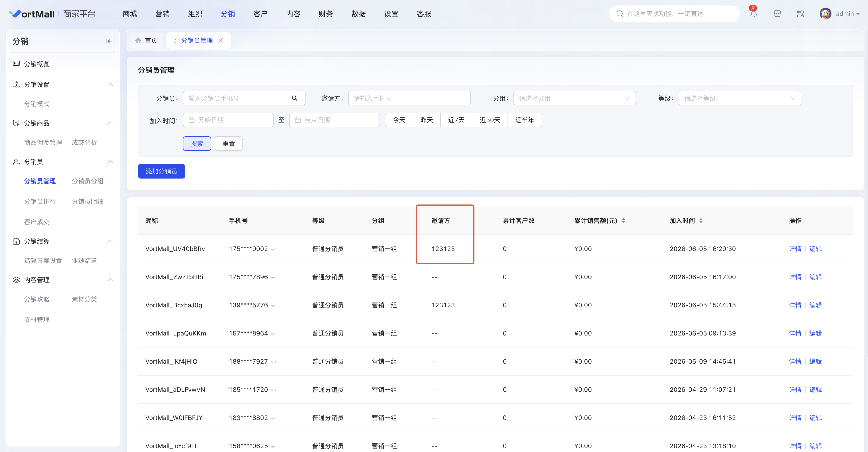The width and height of the screenshot is (868, 452).
Task: Open the notifications bell icon
Action: tap(753, 14)
